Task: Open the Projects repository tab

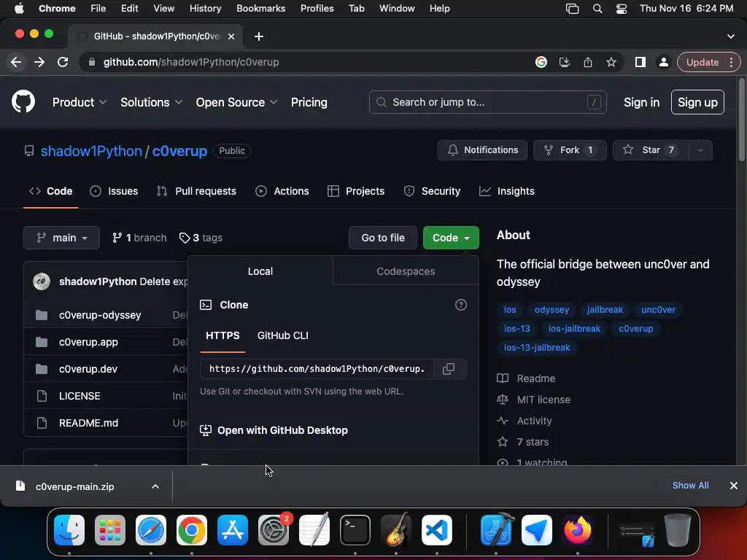Action: [x=356, y=192]
